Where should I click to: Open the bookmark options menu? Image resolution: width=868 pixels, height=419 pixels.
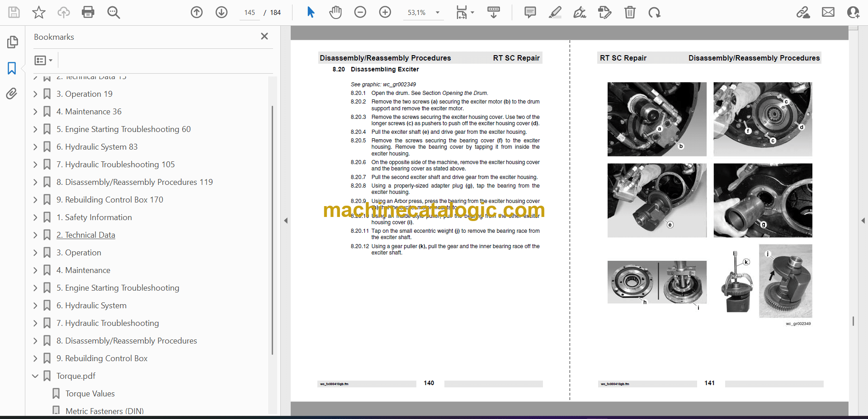[x=43, y=60]
